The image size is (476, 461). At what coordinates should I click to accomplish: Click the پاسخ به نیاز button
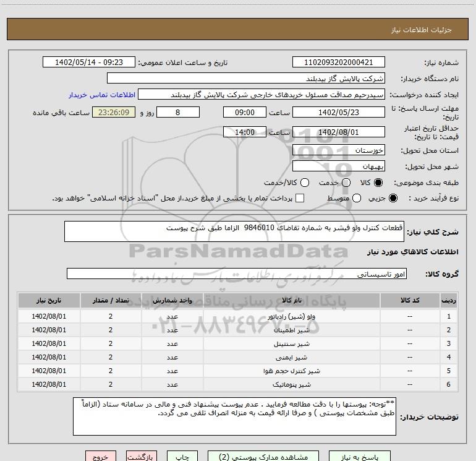pos(359,457)
